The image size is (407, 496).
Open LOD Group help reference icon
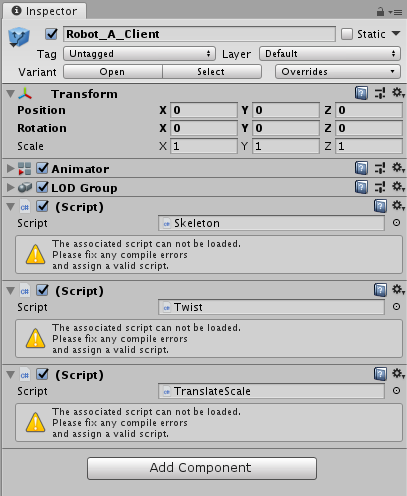361,187
